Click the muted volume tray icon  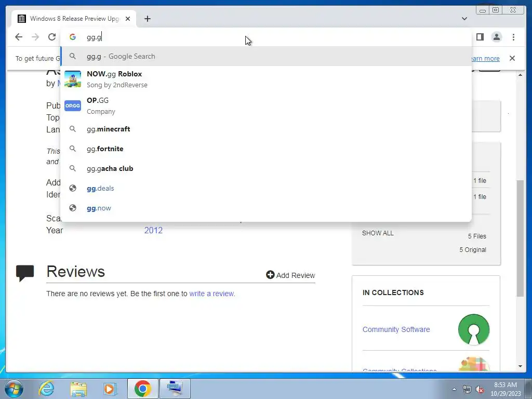point(480,389)
